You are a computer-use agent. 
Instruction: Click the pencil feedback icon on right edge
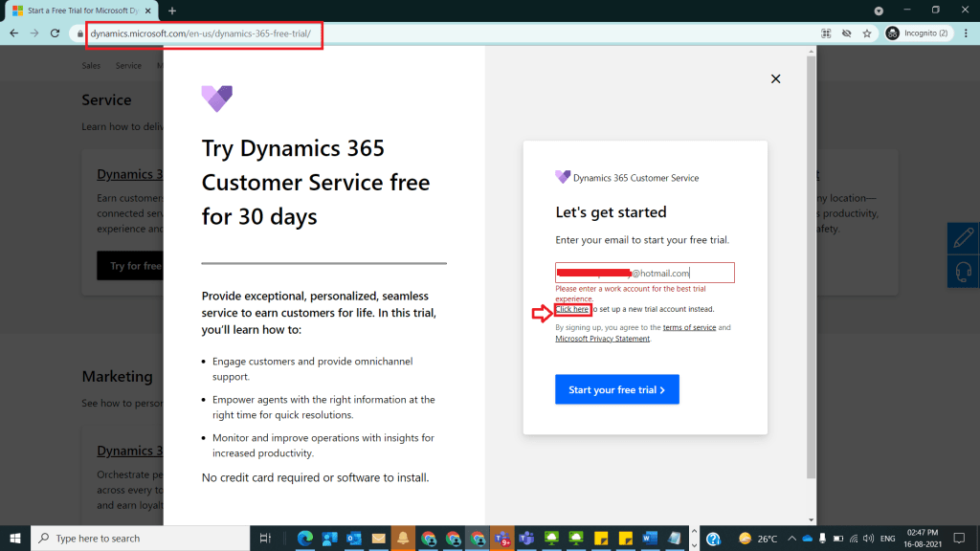(x=964, y=237)
